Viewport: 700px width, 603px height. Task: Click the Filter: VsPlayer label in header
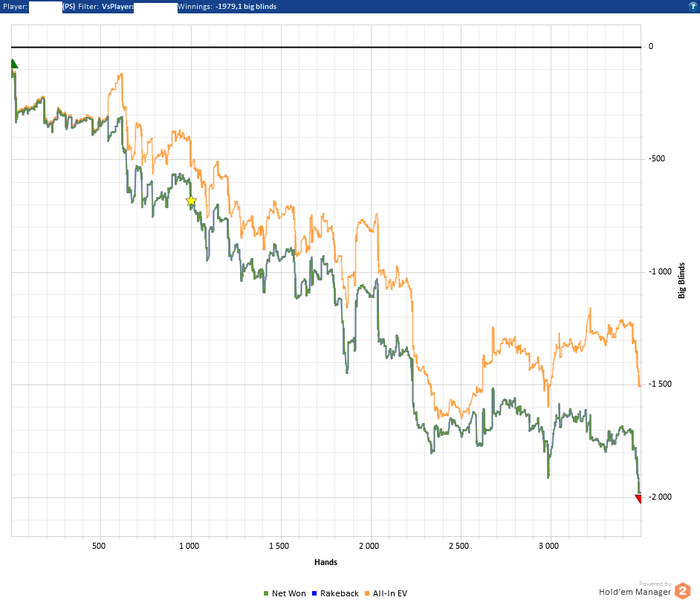(105, 6)
